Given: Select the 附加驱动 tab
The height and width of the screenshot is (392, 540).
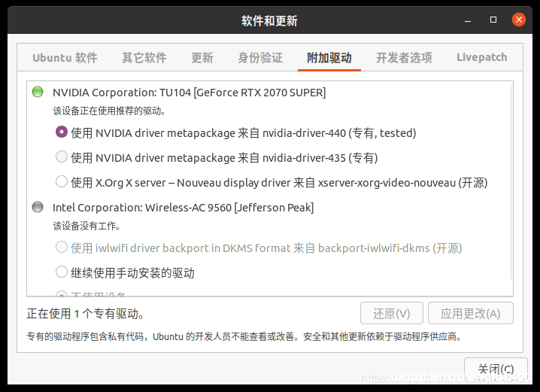Looking at the screenshot, I should (329, 57).
